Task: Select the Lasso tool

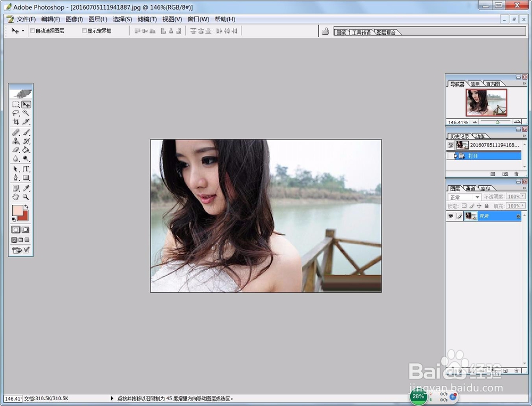Action: pyautogui.click(x=15, y=113)
